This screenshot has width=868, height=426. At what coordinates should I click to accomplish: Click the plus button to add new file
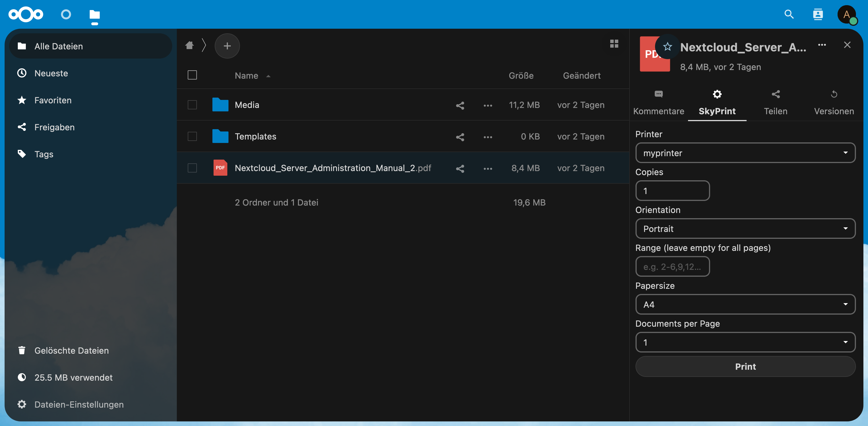(227, 46)
